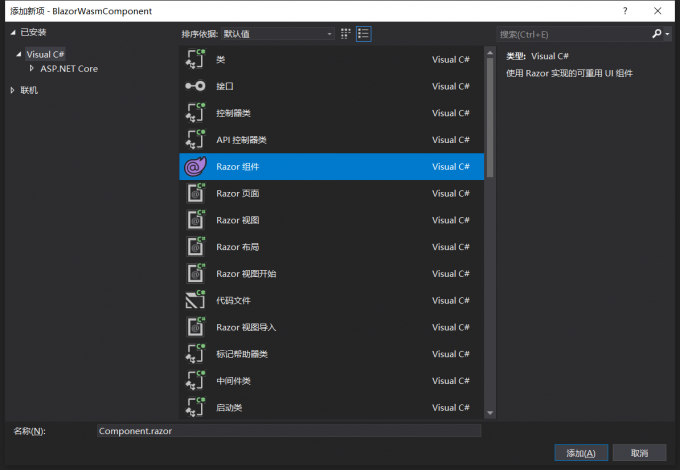The height and width of the screenshot is (470, 680).
Task: Click the 添加(A) button
Action: pyautogui.click(x=581, y=453)
